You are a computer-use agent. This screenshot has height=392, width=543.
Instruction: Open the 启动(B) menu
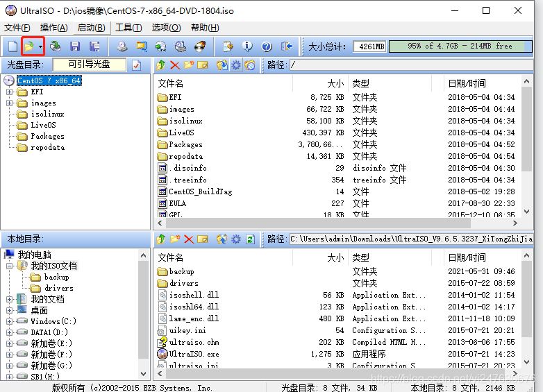[91, 28]
